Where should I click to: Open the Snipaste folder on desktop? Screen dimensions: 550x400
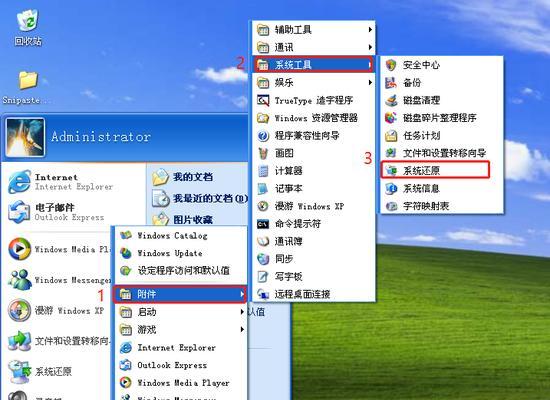tap(27, 87)
